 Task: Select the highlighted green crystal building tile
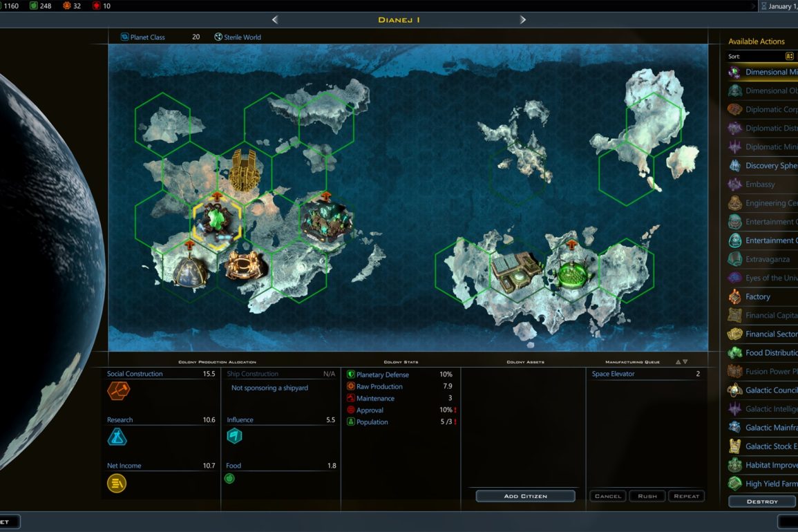(x=218, y=222)
